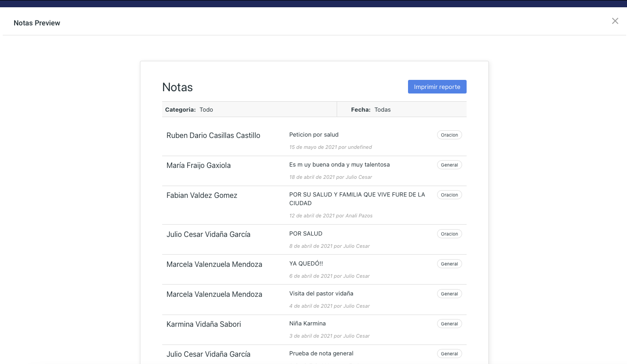This screenshot has width=627, height=364.
Task: Click the date 8 de abril de 2021
Action: (x=329, y=246)
